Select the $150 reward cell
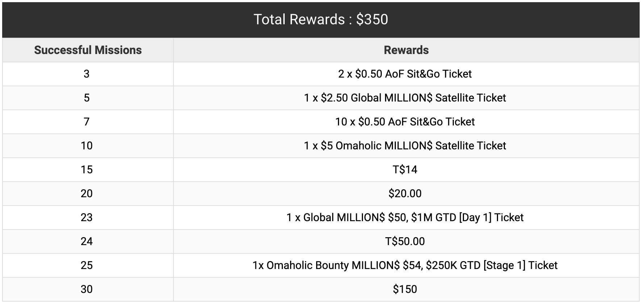 point(405,289)
